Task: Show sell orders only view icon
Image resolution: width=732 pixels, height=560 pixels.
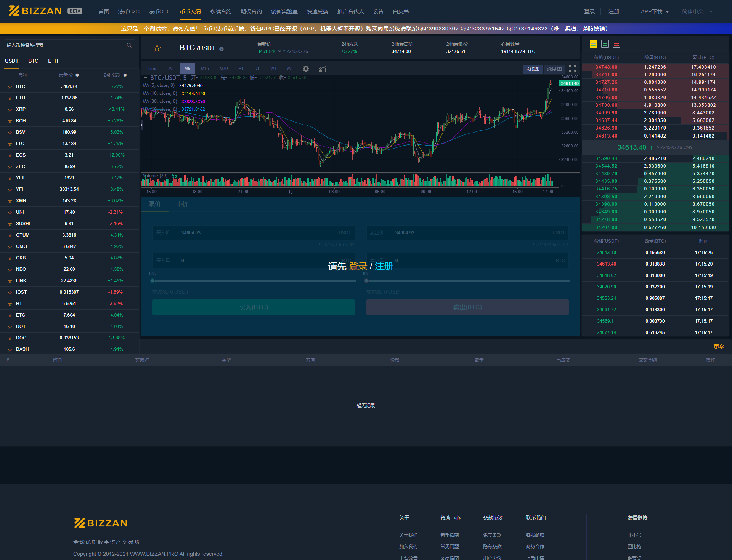Action: 616,44
